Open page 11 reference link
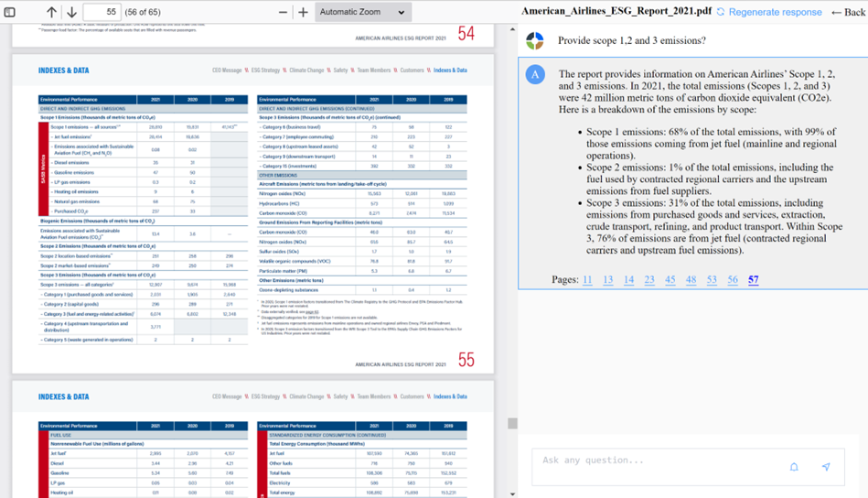The image size is (868, 498). (587, 280)
